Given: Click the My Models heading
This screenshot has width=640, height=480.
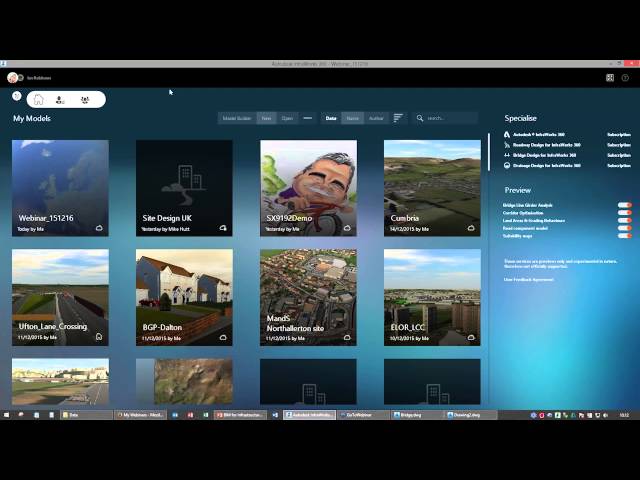Looking at the screenshot, I should [32, 118].
